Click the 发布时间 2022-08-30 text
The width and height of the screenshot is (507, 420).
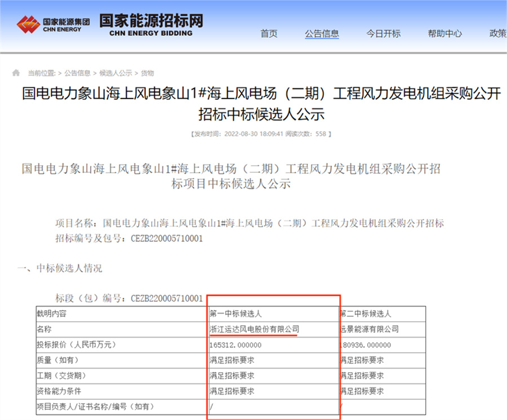(238, 134)
